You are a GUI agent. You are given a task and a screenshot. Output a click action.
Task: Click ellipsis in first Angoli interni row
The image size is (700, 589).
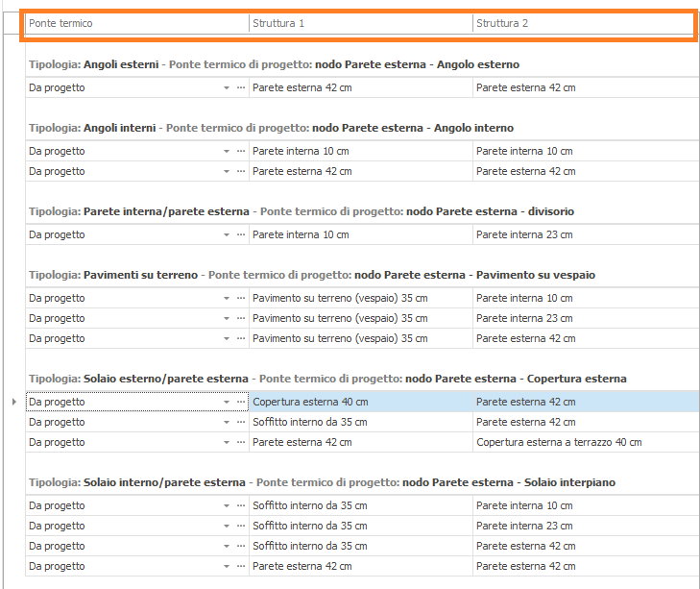[x=240, y=151]
